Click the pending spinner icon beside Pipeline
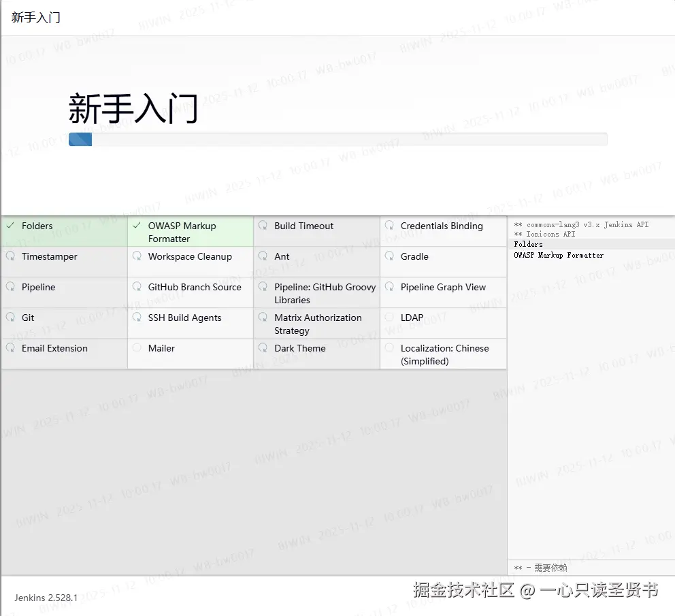 pyautogui.click(x=10, y=286)
